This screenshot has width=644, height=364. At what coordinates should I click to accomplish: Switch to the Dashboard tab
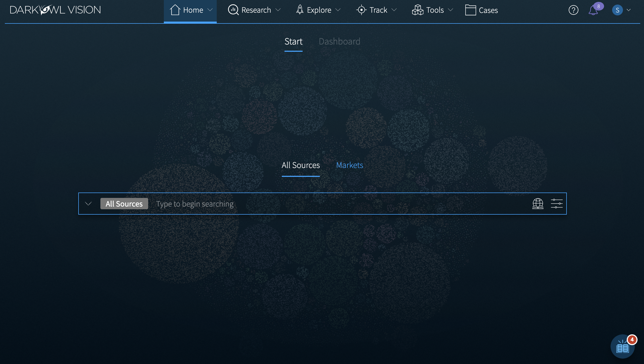click(x=339, y=42)
